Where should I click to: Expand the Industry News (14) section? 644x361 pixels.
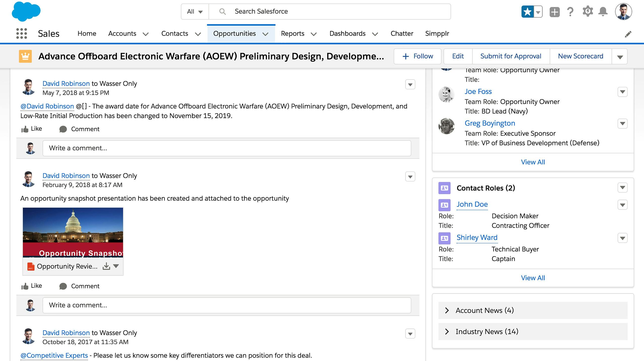(533, 332)
